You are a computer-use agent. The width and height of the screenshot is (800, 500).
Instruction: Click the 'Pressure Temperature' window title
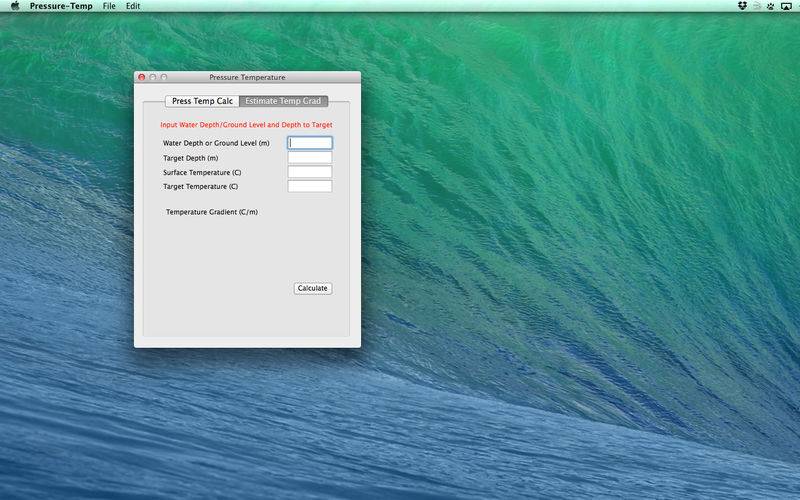pyautogui.click(x=247, y=77)
